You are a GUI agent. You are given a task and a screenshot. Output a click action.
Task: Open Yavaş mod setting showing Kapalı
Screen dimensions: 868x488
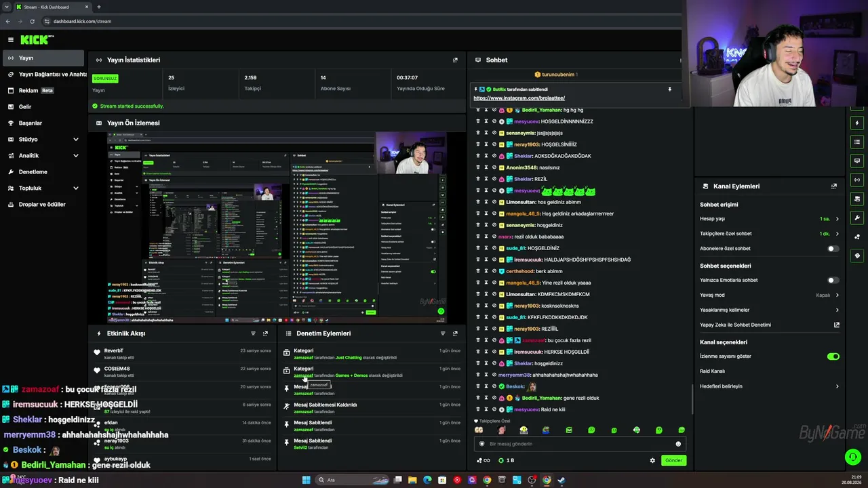tap(770, 295)
